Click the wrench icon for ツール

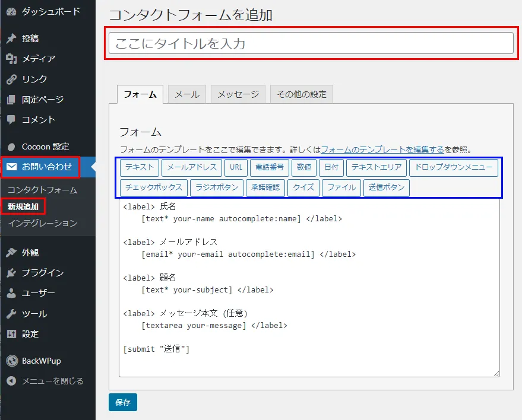tap(11, 314)
